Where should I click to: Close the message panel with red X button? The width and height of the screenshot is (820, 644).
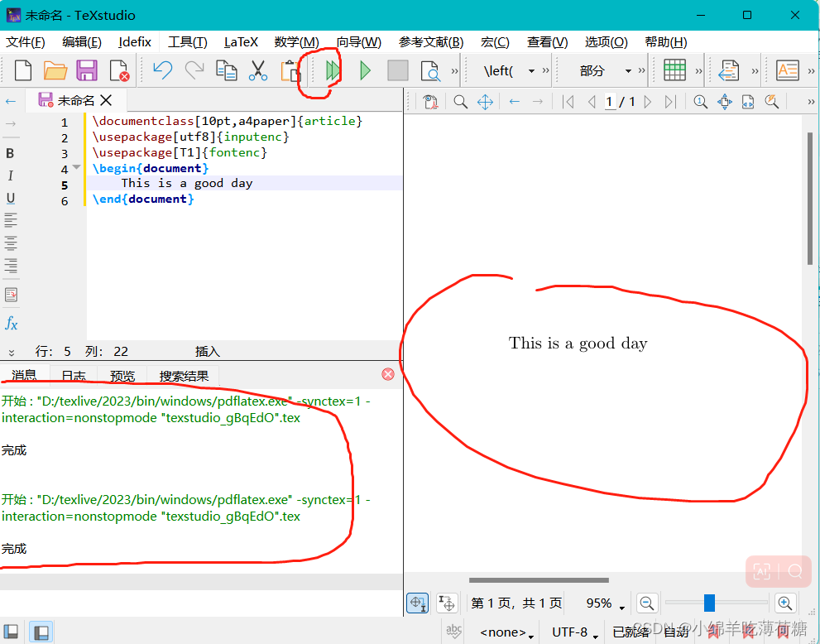[388, 373]
